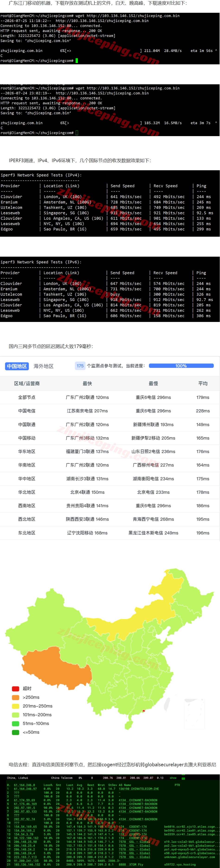Click the 区域/运营商 column header
Image resolution: width=220 pixels, height=868 pixels.
[27, 383]
